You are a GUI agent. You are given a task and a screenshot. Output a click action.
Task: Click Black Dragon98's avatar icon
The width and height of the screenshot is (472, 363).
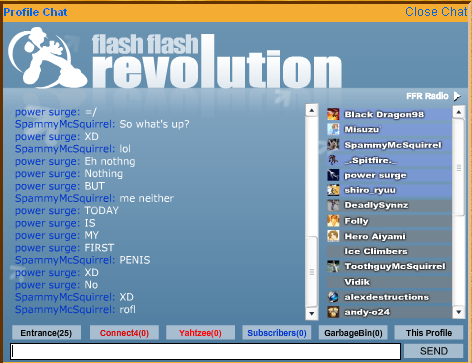(x=333, y=114)
